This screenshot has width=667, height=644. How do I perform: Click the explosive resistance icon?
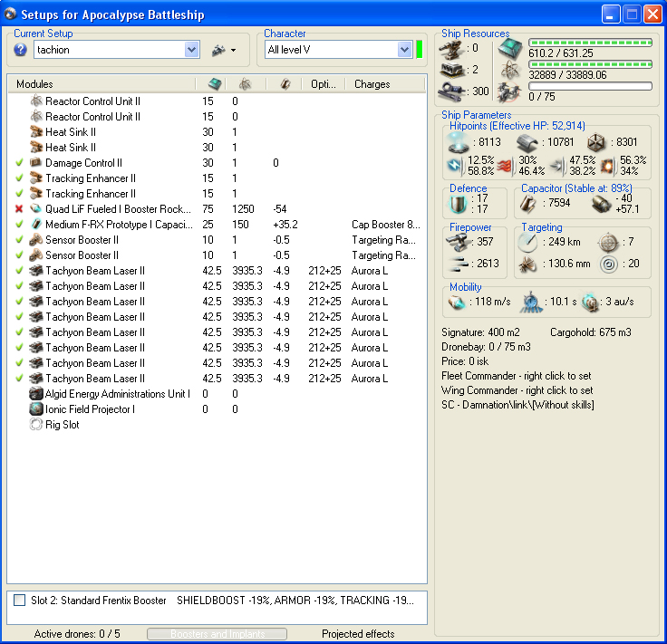click(x=608, y=166)
